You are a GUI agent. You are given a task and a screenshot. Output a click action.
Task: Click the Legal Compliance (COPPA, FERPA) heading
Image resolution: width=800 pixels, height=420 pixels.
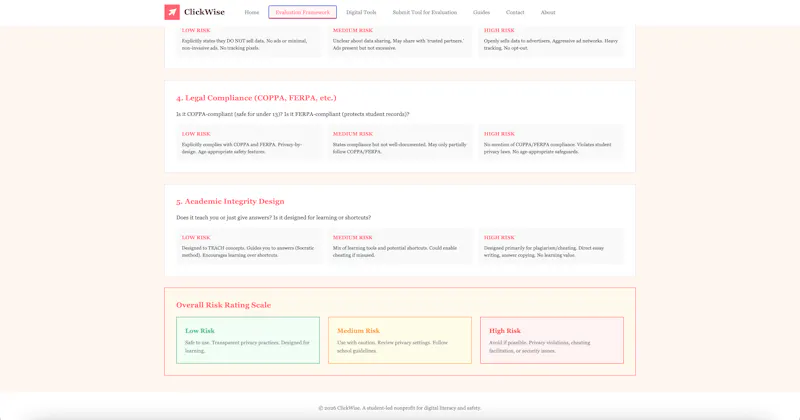tap(256, 98)
